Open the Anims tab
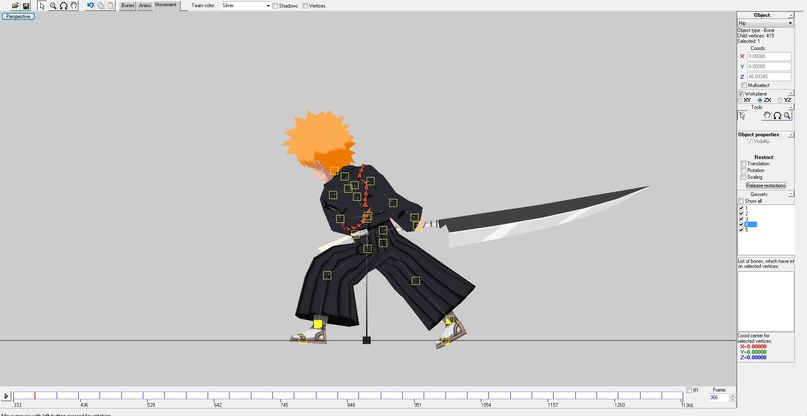This screenshot has height=416, width=807. click(x=145, y=6)
